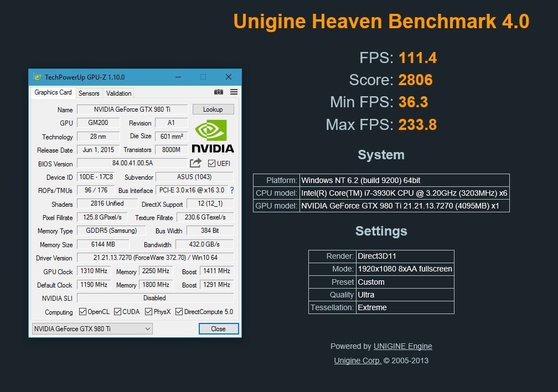Screen dimensions: 558x392
Task: Click the Transistors value 8000M
Action: click(x=172, y=150)
